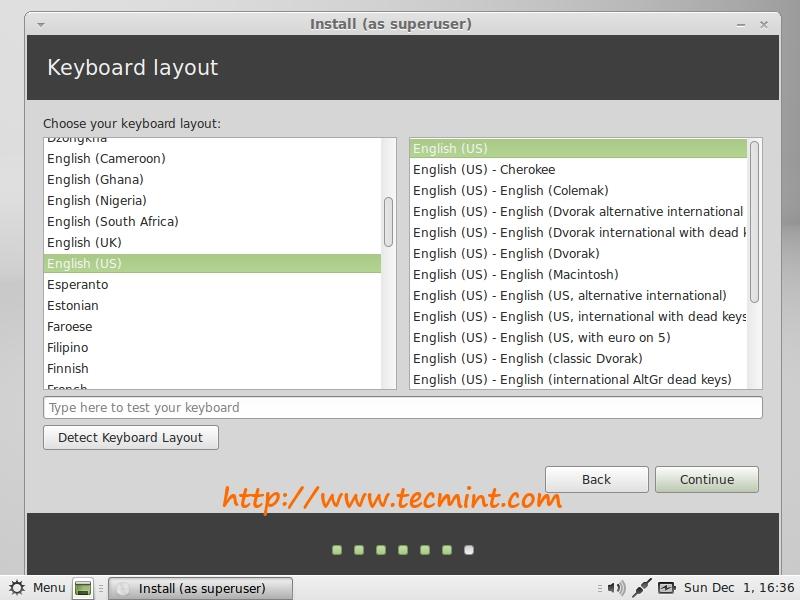The width and height of the screenshot is (800, 600).
Task: Select plain English (US) variant in right list
Action: coord(578,148)
